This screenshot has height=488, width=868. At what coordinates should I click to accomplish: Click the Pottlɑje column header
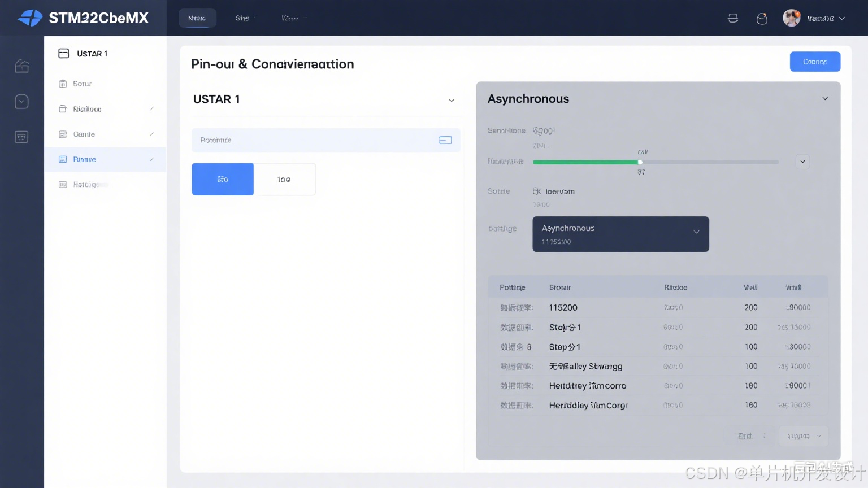513,287
